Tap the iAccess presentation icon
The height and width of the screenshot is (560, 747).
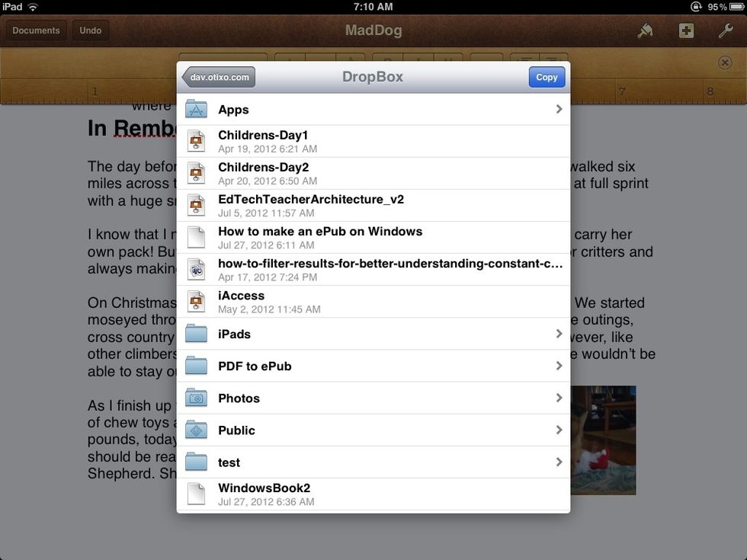(197, 302)
